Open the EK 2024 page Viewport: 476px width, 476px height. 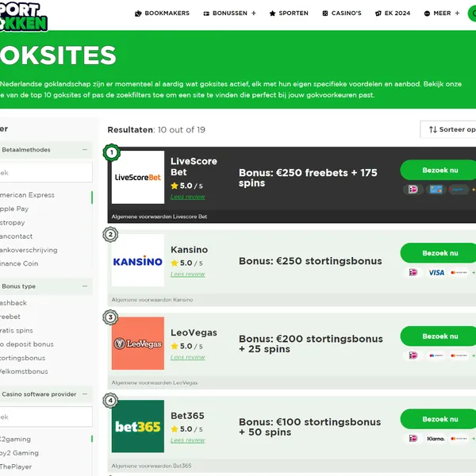[393, 13]
